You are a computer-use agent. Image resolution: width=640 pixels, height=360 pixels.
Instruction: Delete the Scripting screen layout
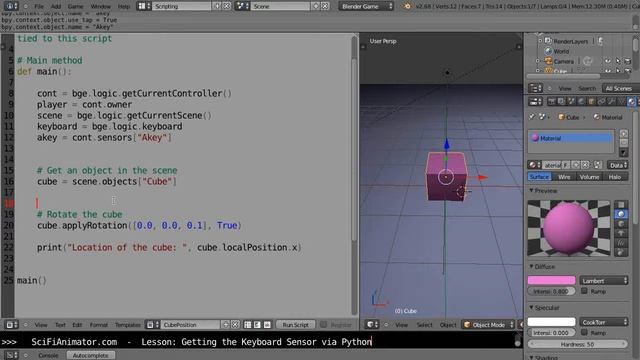[x=226, y=6]
